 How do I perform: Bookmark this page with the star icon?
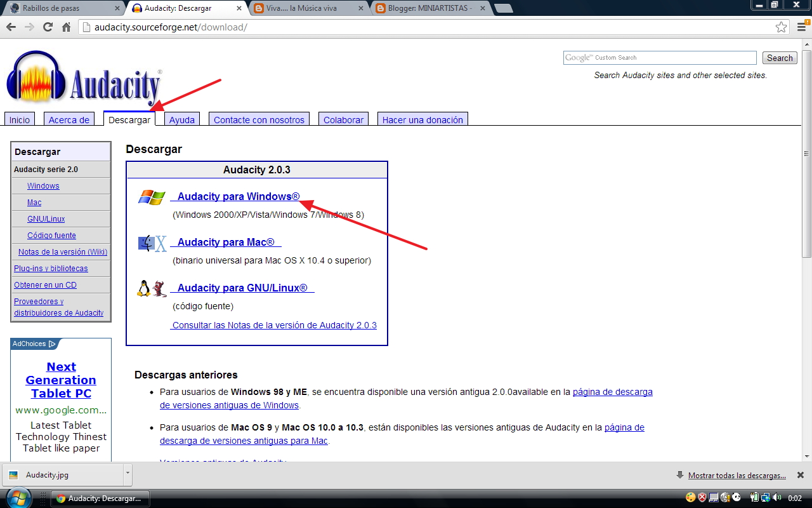[x=781, y=27]
